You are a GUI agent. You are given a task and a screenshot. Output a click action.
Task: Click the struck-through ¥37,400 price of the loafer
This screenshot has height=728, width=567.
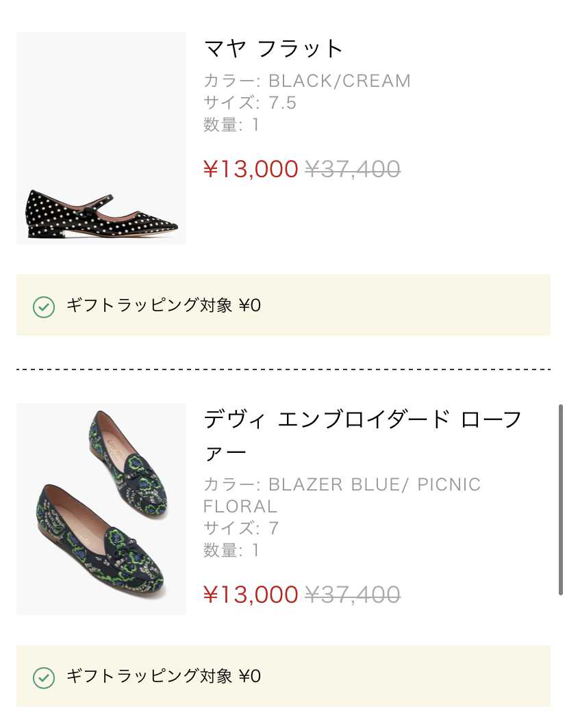(x=352, y=595)
